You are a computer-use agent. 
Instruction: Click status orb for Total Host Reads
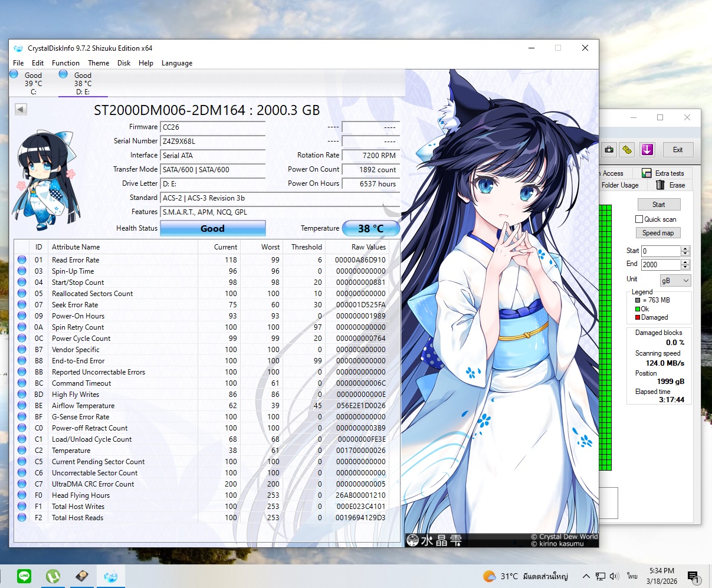[22, 517]
